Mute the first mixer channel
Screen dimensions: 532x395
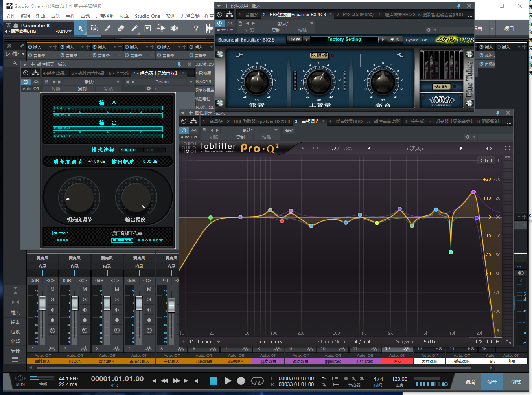pyautogui.click(x=52, y=289)
